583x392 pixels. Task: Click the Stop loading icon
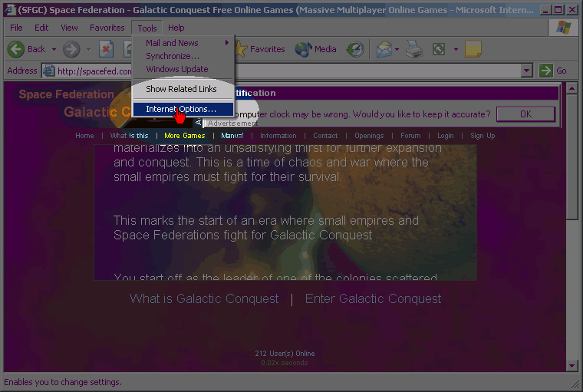pos(107,49)
